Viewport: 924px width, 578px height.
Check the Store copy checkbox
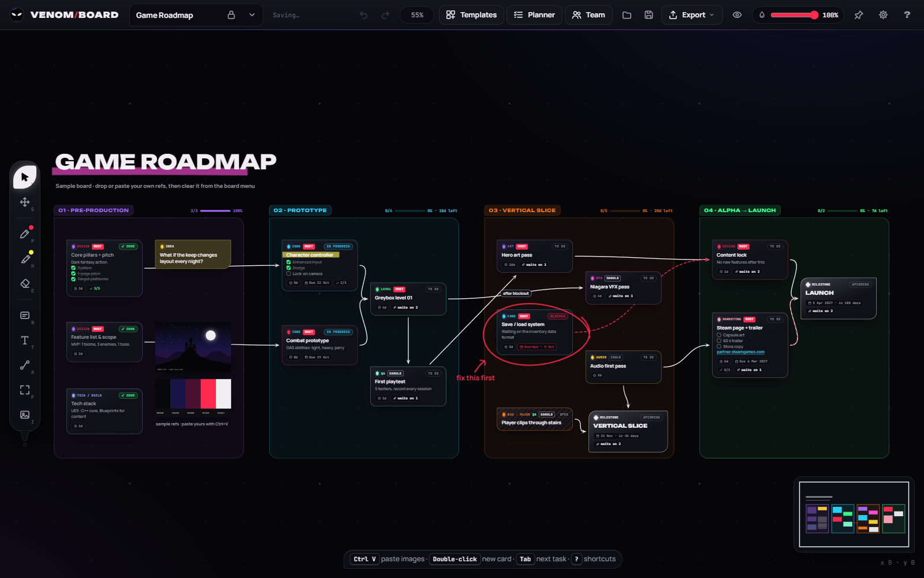click(x=719, y=347)
